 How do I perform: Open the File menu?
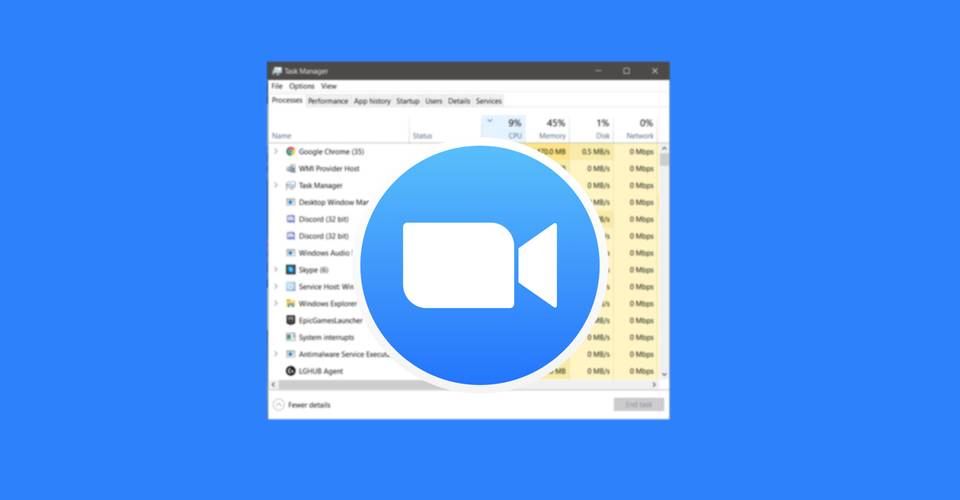tap(277, 87)
